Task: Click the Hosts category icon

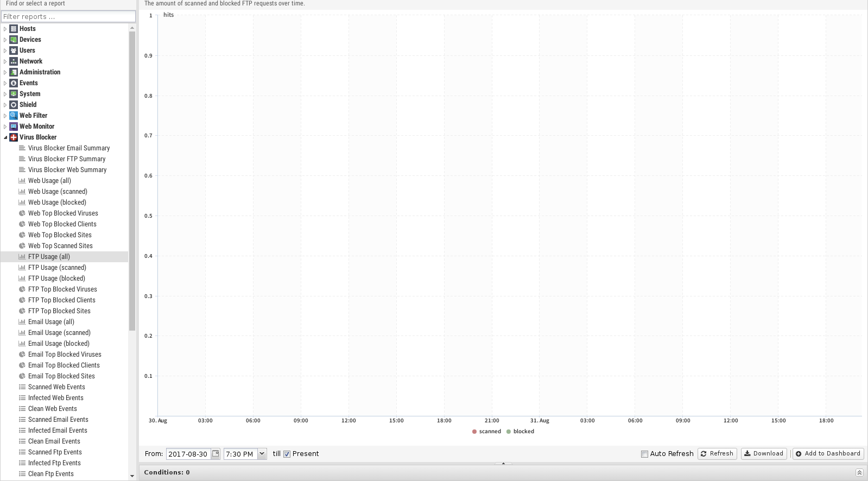Action: pos(14,29)
